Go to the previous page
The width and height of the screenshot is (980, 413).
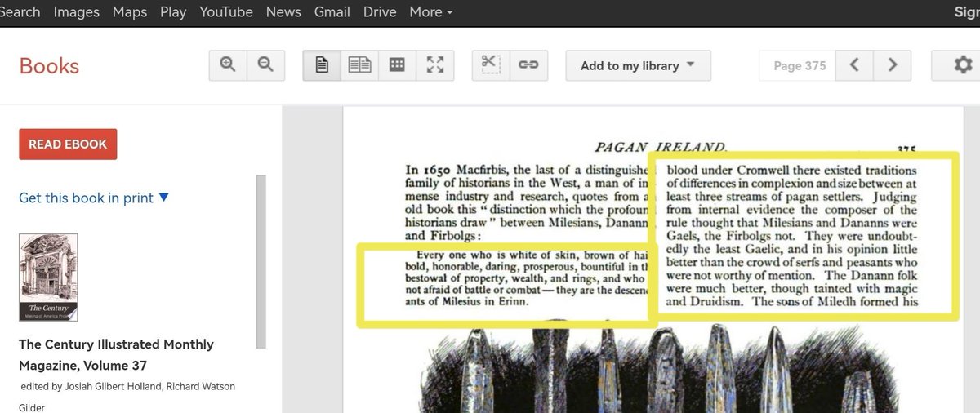tap(855, 65)
